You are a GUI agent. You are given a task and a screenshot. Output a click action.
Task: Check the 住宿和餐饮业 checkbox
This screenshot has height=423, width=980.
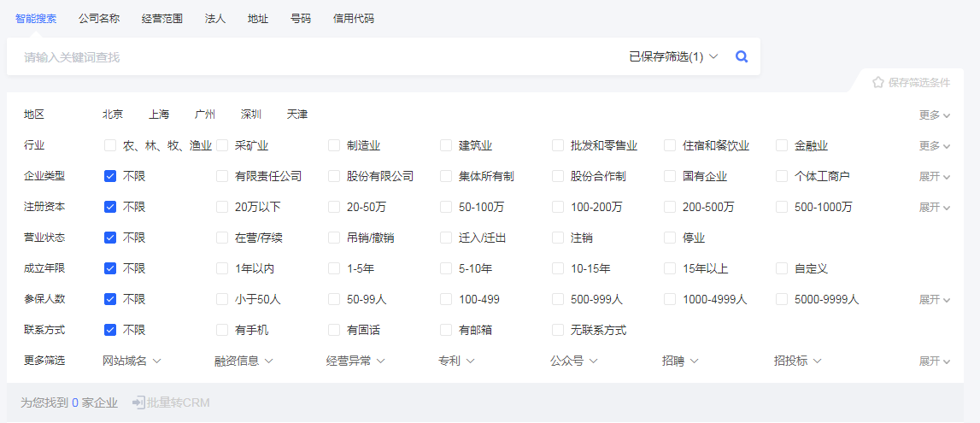coord(670,145)
